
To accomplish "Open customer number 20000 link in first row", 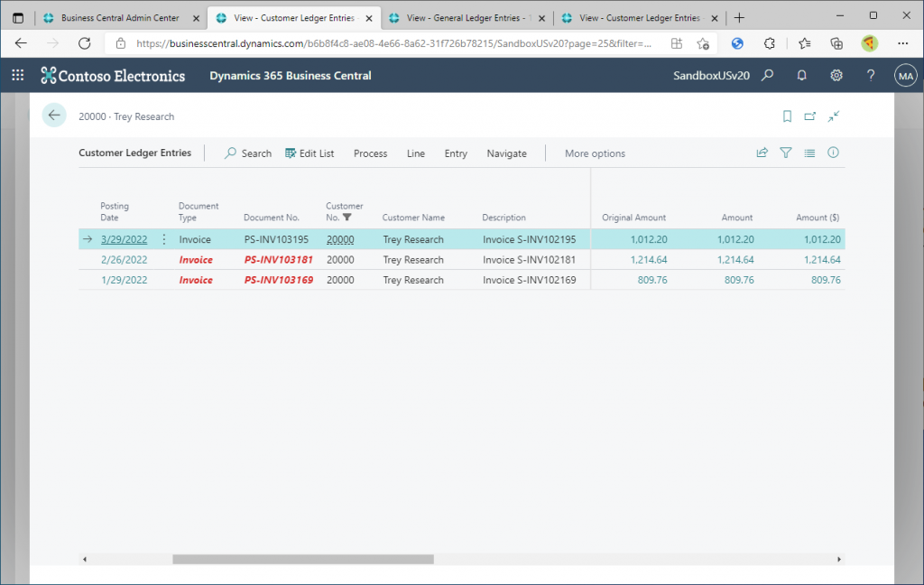I will (x=340, y=239).
